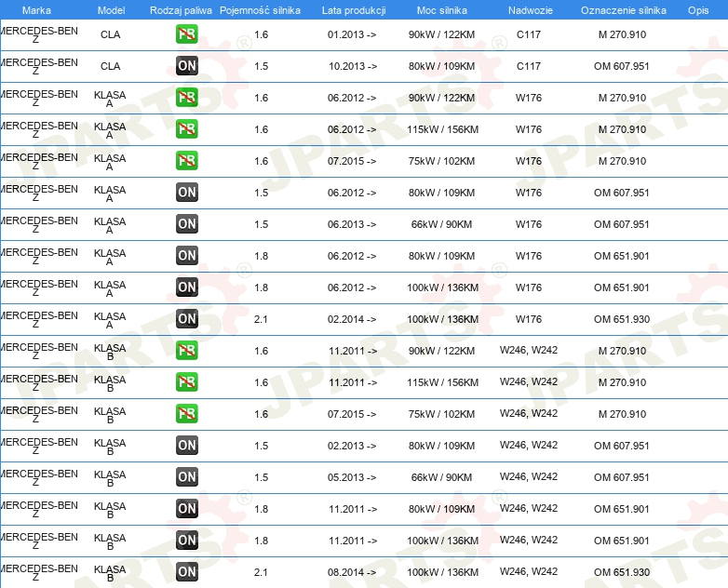This screenshot has width=728, height=588.
Task: Click the PB icon for Klasa A 75kW/102KM
Action: pos(187,161)
